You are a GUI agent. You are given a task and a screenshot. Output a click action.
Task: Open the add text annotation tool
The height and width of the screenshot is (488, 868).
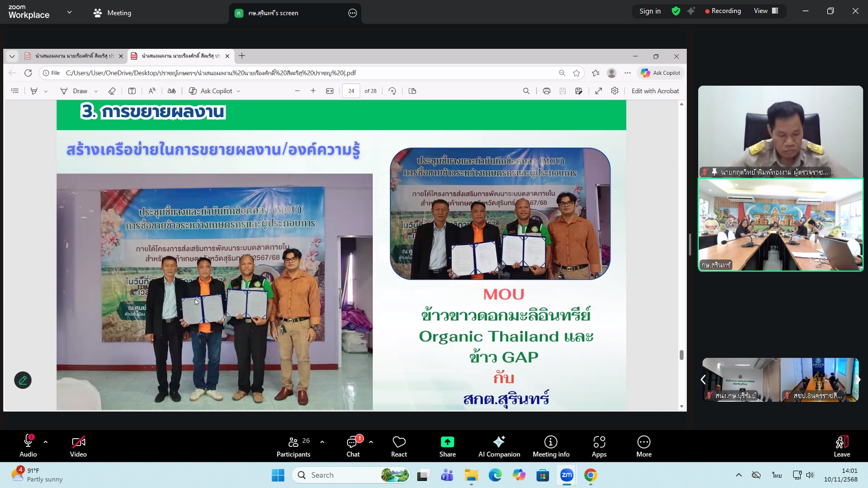click(x=132, y=91)
